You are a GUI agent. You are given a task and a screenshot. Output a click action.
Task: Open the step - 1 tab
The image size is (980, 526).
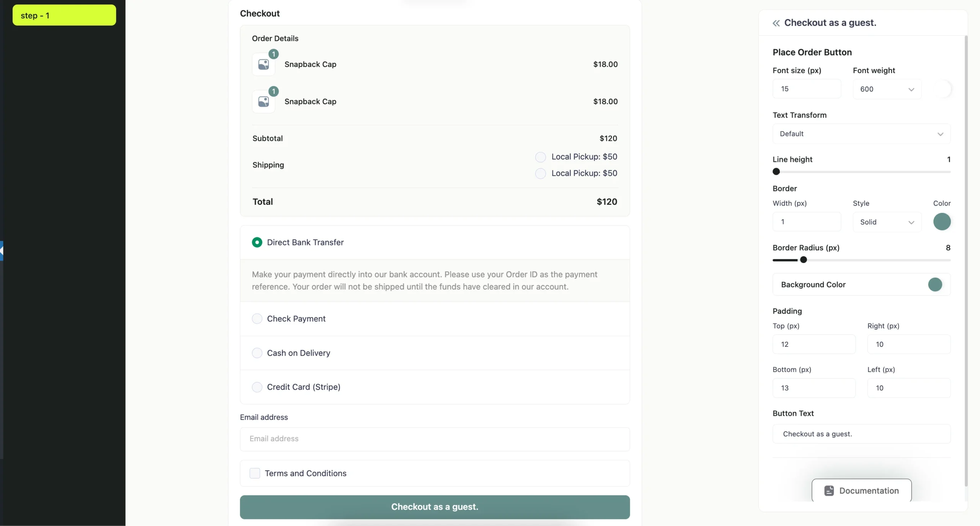tap(64, 15)
